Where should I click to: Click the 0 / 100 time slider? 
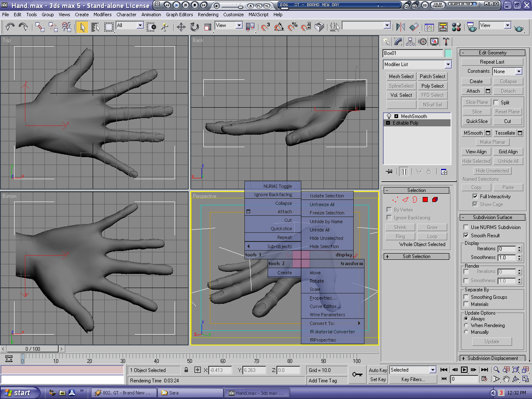pyautogui.click(x=33, y=349)
